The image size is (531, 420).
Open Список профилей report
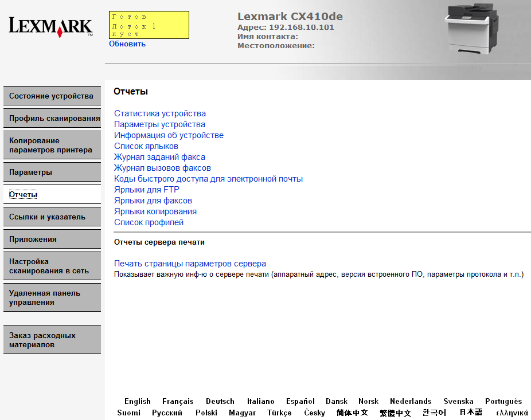149,222
